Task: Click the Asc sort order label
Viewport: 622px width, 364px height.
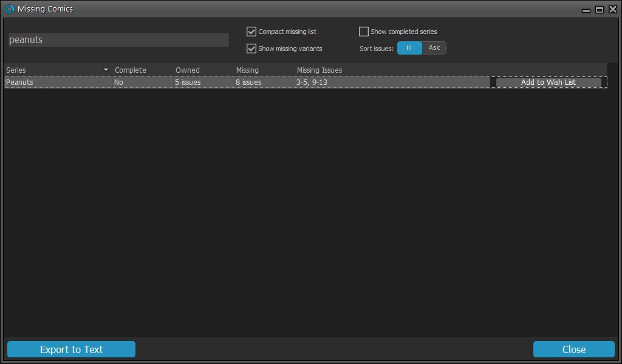Action: pyautogui.click(x=434, y=48)
